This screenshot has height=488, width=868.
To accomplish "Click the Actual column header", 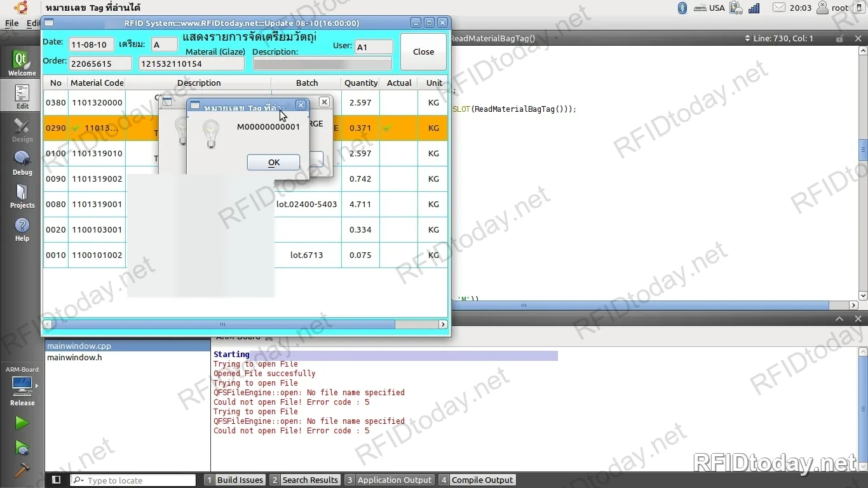I will coord(399,83).
